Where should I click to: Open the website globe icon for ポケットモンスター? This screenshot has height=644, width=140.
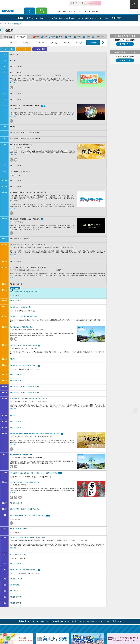11,213
